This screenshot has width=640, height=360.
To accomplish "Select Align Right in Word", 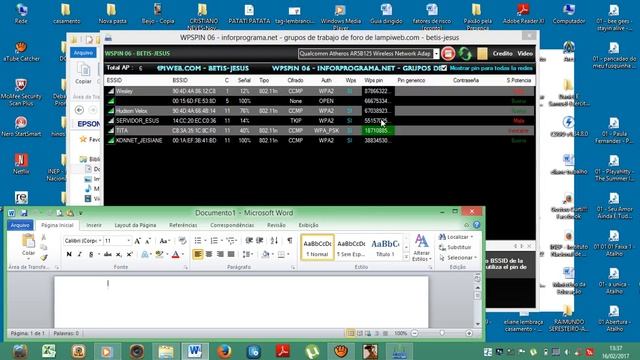I will [x=220, y=254].
